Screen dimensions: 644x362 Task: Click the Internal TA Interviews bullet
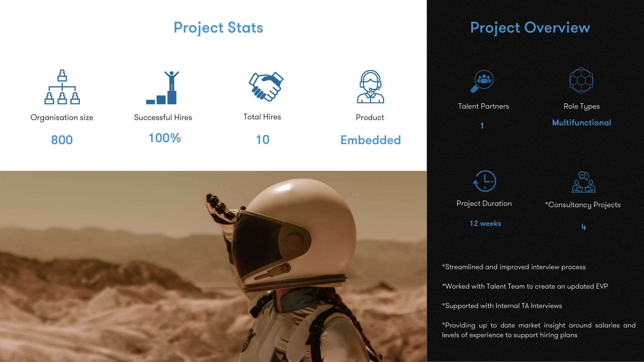(x=502, y=306)
